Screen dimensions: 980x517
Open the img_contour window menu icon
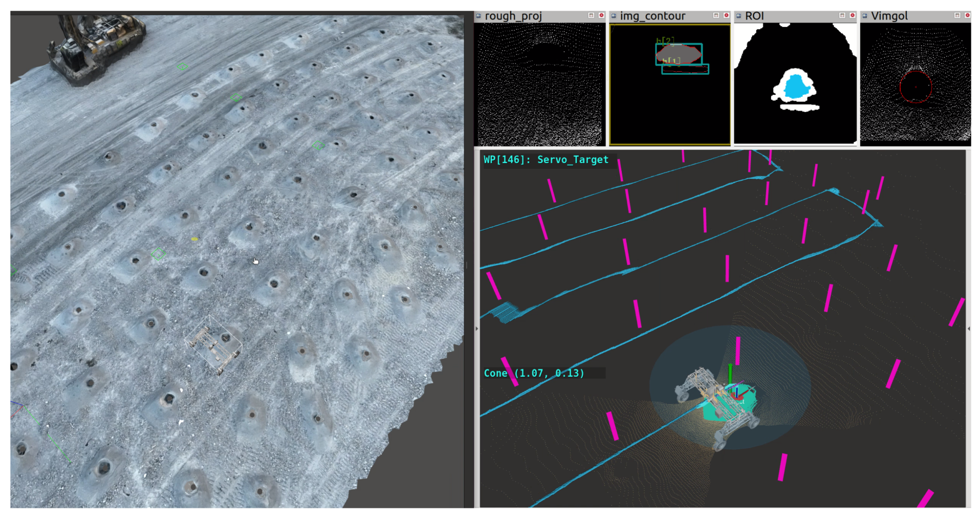614,16
